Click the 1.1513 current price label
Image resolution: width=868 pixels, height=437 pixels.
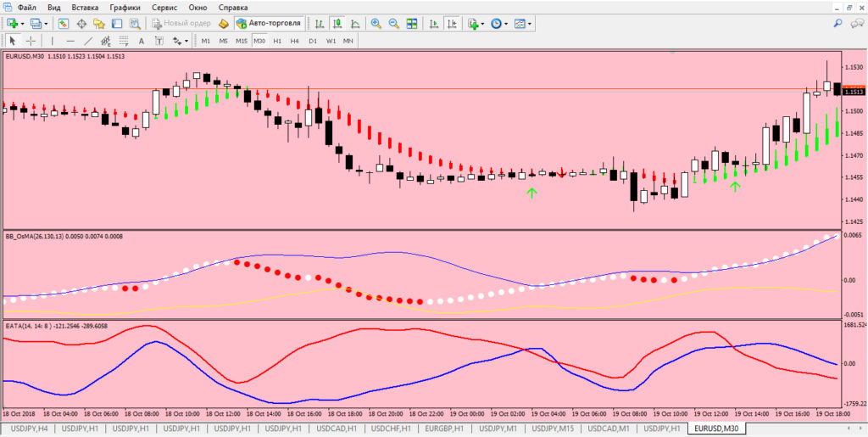[854, 91]
